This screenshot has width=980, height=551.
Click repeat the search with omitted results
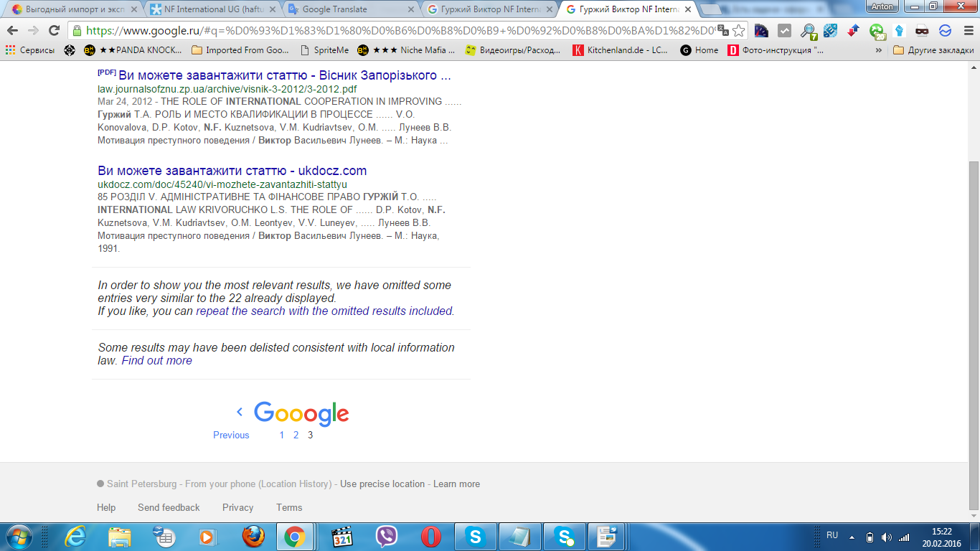point(324,311)
